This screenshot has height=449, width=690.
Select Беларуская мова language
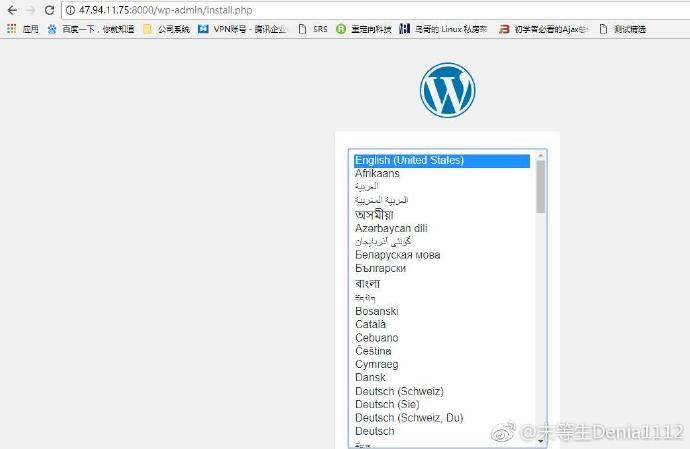[442, 255]
